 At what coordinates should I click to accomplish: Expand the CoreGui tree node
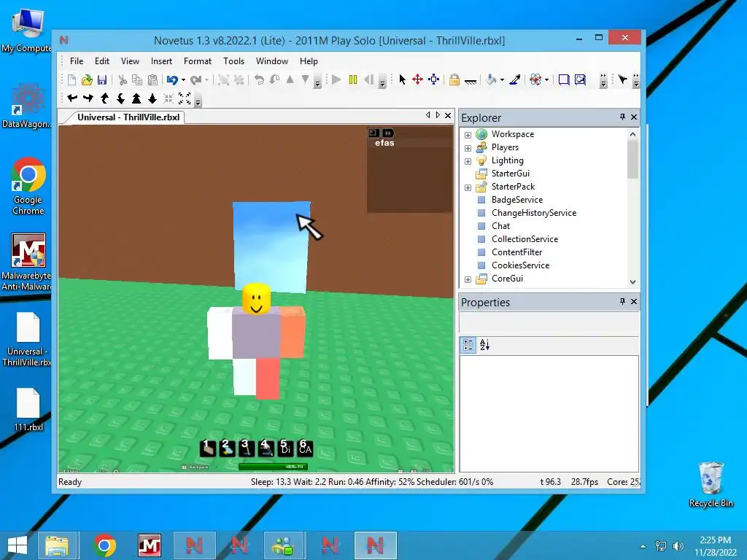click(x=468, y=279)
